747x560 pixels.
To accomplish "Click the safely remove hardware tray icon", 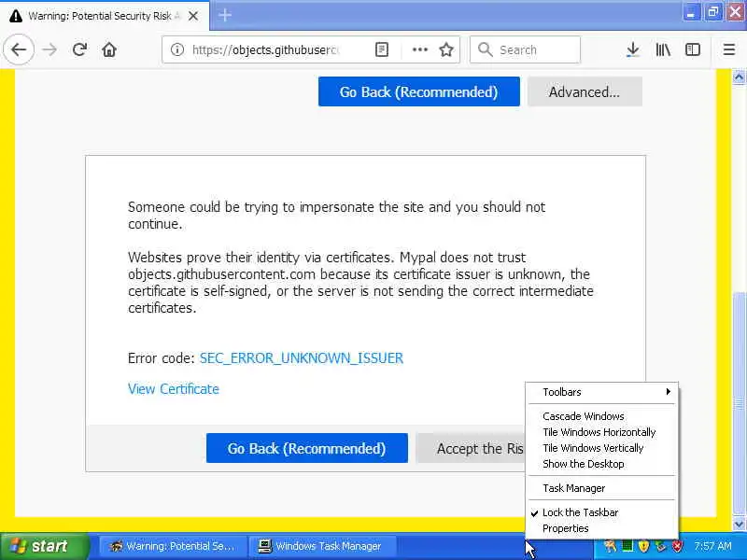I will [660, 546].
